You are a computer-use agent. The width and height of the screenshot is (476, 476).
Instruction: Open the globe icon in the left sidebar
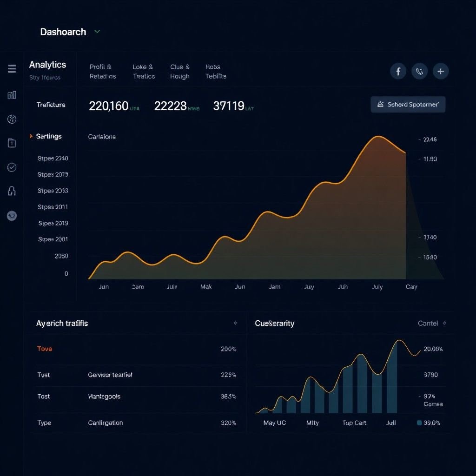[12, 119]
